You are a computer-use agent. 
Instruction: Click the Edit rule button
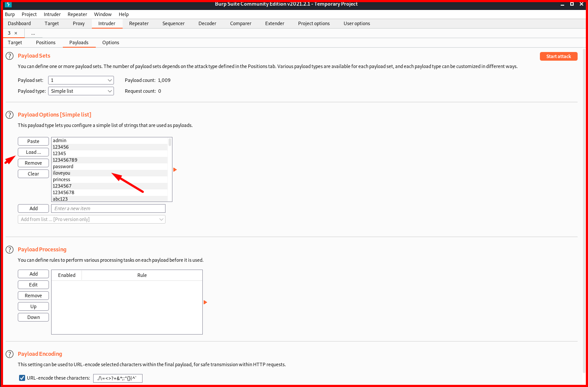coord(33,285)
